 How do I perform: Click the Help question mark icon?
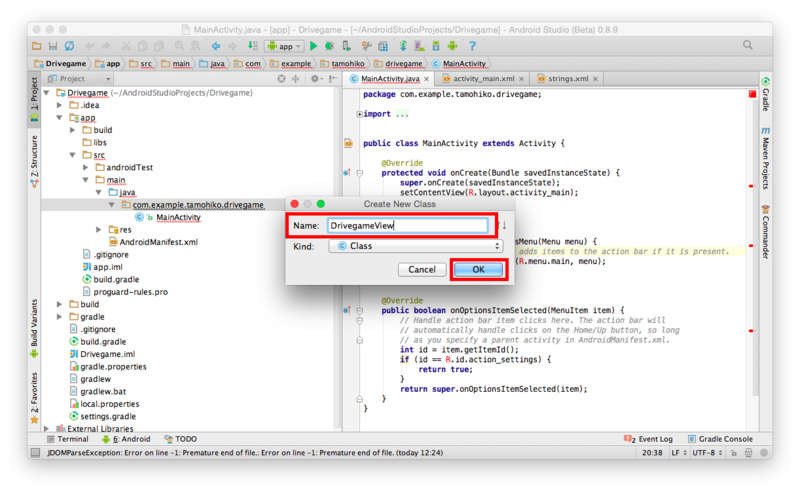[x=472, y=46]
